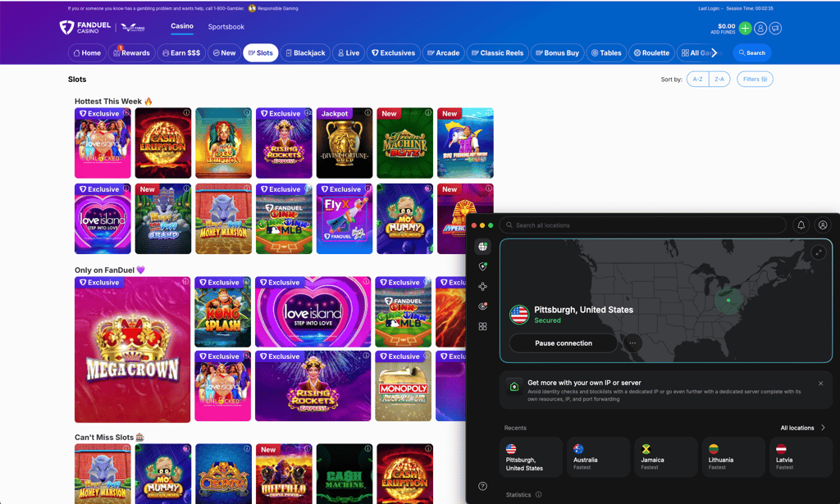Open the Filters button

[755, 79]
